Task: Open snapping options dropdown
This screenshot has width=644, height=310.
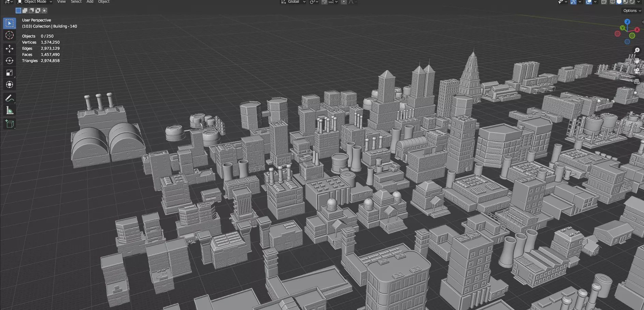Action: (333, 2)
